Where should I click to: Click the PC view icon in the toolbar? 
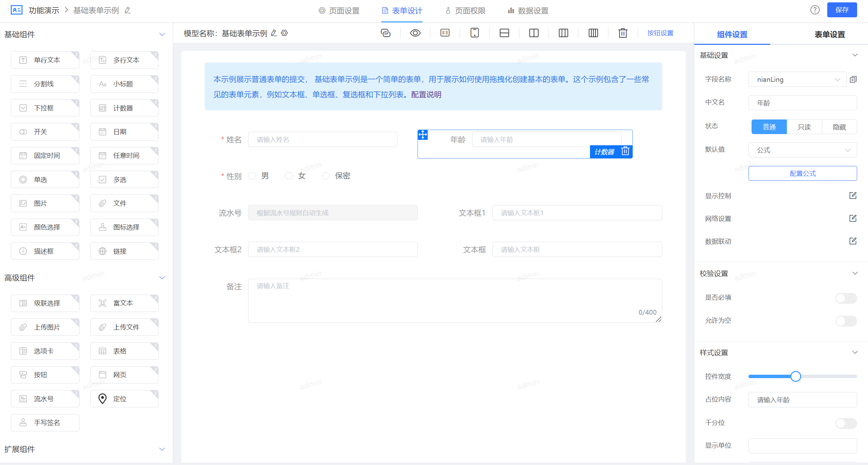click(445, 33)
